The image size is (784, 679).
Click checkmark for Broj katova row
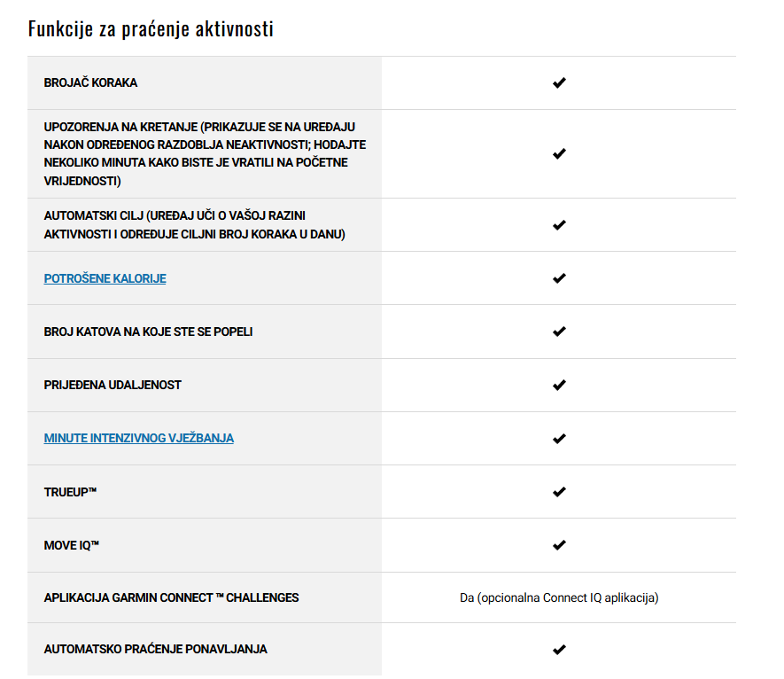point(559,332)
